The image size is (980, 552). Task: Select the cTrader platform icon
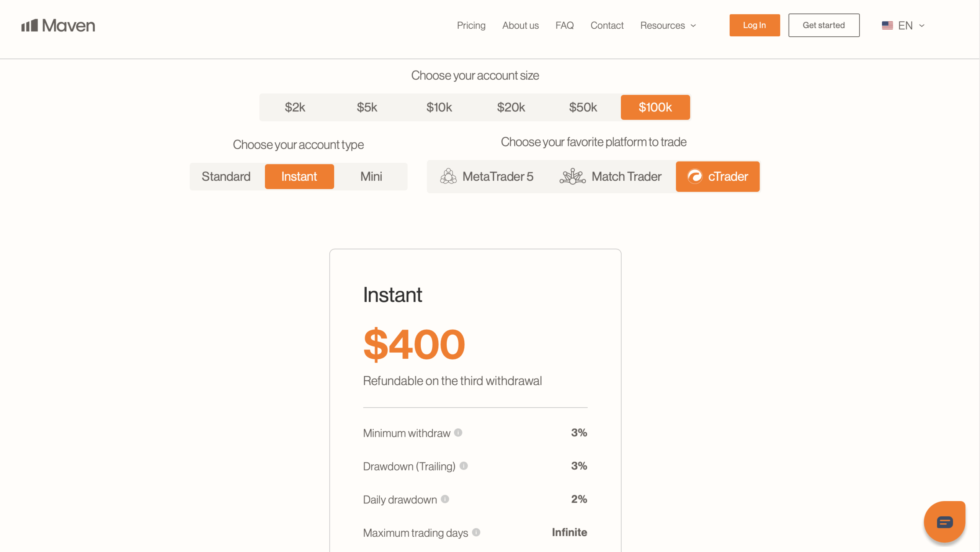pos(696,176)
